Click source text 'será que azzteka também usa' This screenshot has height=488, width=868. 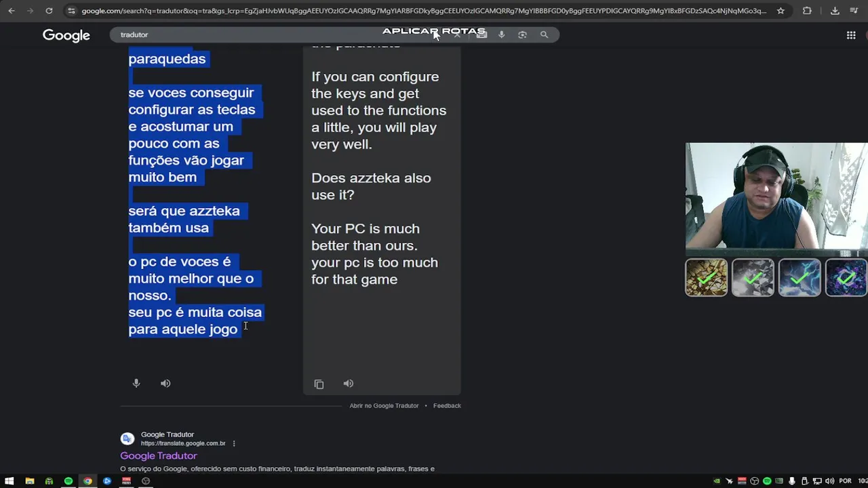(184, 220)
